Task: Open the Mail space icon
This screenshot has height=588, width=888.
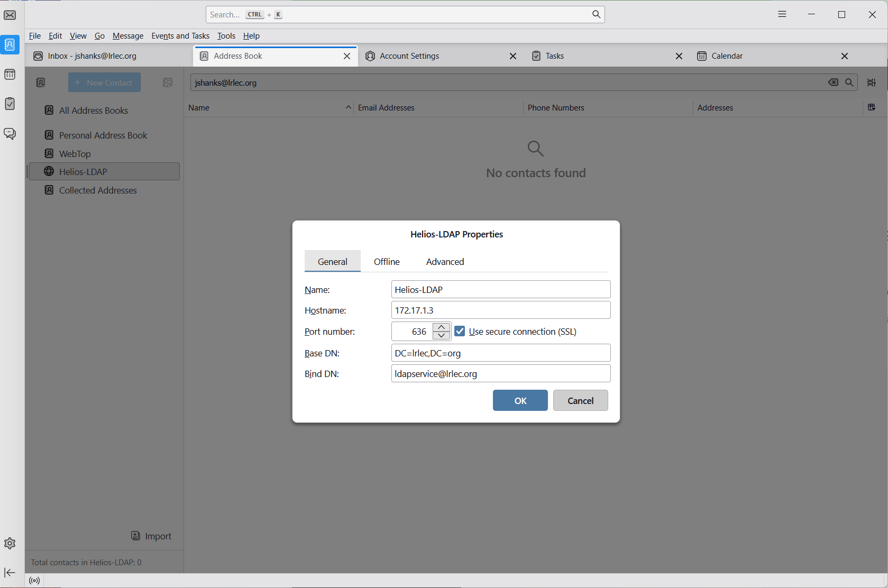Action: pos(10,15)
